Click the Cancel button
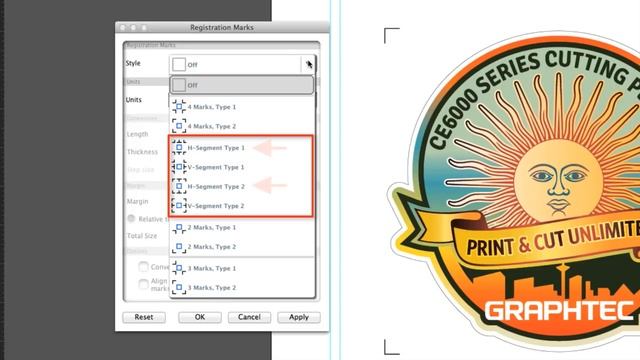The image size is (640, 360). click(x=249, y=317)
